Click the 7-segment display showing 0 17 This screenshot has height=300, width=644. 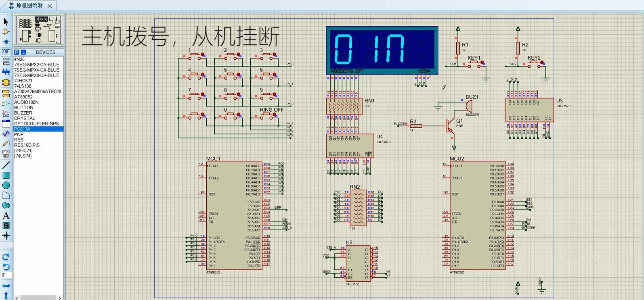click(x=382, y=50)
